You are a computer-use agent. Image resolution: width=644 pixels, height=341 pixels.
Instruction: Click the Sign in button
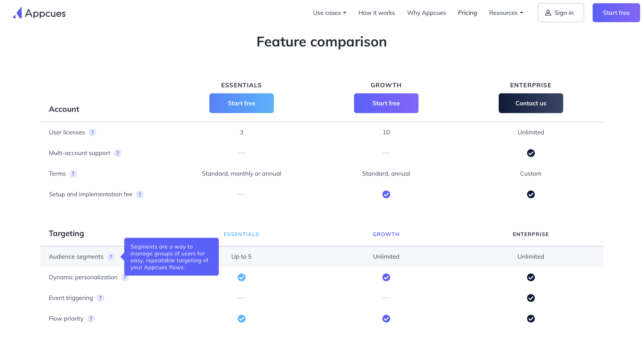click(561, 13)
